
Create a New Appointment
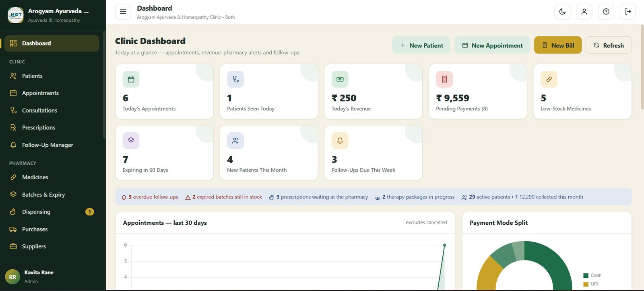click(x=492, y=45)
